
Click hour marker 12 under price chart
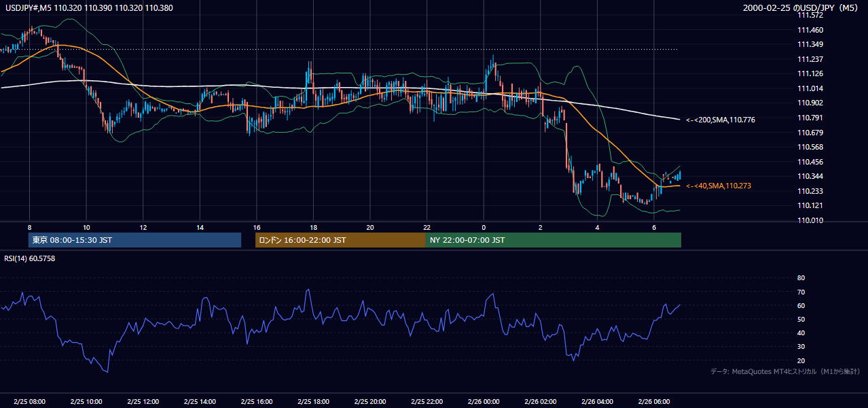tap(143, 227)
